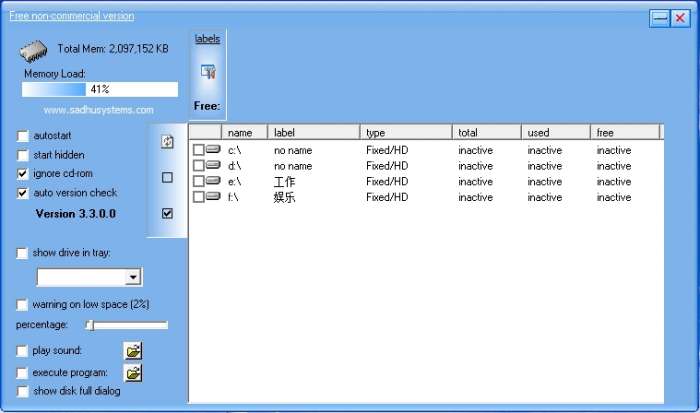Browse for sound file folder icon
Screen dimensions: 700x413
tap(133, 351)
